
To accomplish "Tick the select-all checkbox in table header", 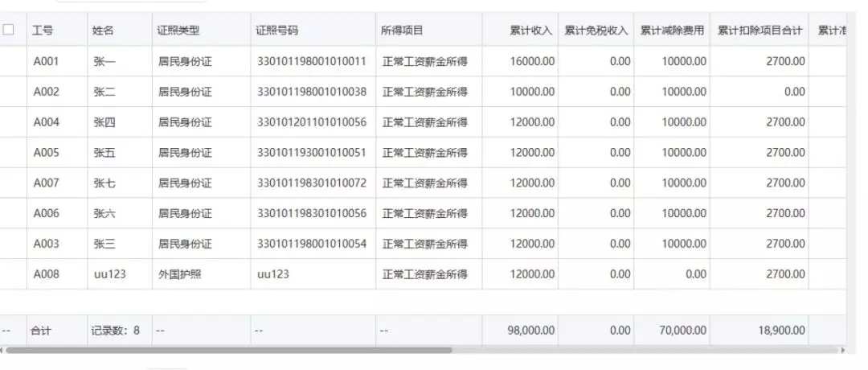I will point(9,30).
